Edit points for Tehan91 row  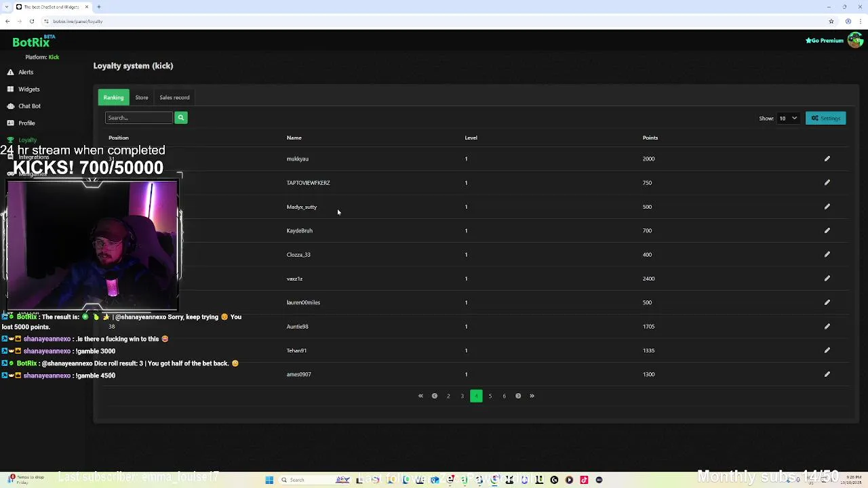click(827, 350)
